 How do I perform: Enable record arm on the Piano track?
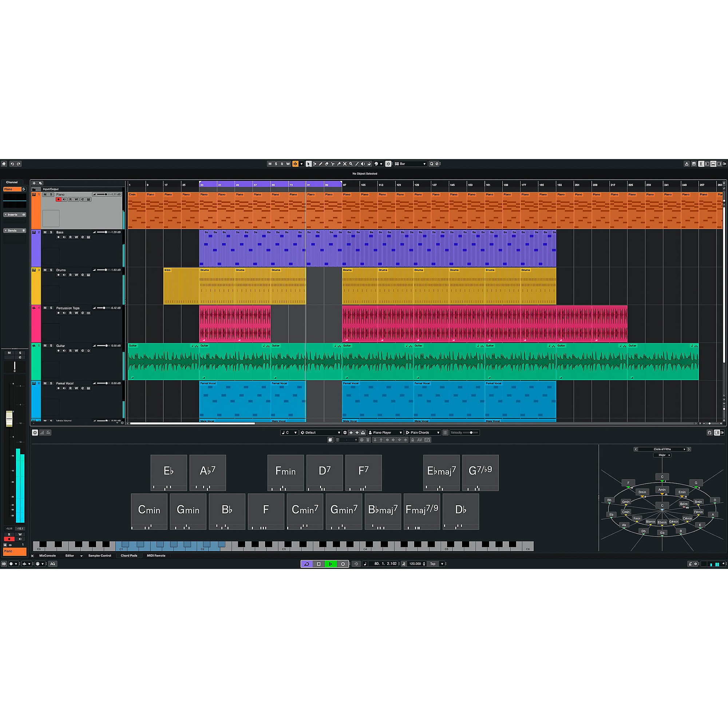pyautogui.click(x=59, y=199)
